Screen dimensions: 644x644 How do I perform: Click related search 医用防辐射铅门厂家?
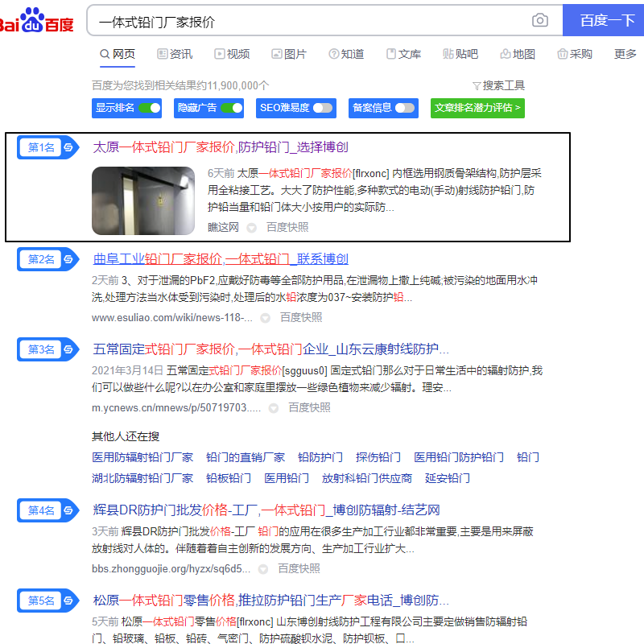(142, 457)
